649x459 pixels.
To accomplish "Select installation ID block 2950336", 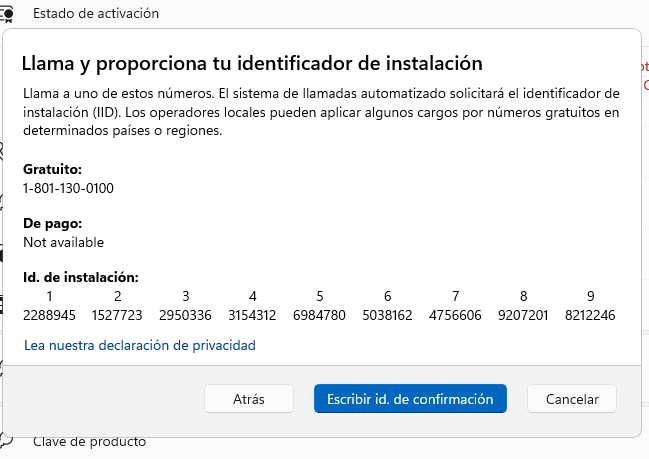I will tap(185, 315).
